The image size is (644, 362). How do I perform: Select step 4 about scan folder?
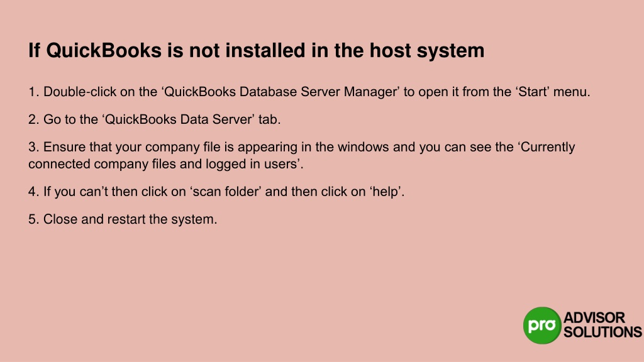click(x=216, y=192)
